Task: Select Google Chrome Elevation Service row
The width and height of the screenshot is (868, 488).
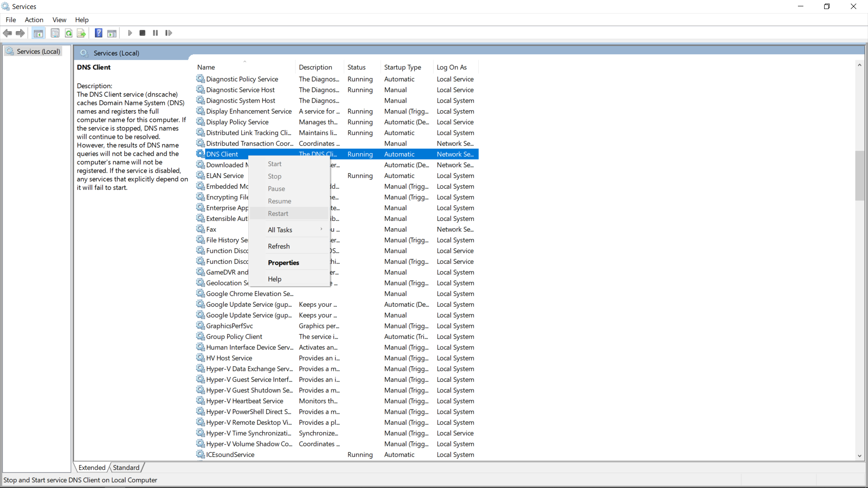Action: pyautogui.click(x=337, y=294)
